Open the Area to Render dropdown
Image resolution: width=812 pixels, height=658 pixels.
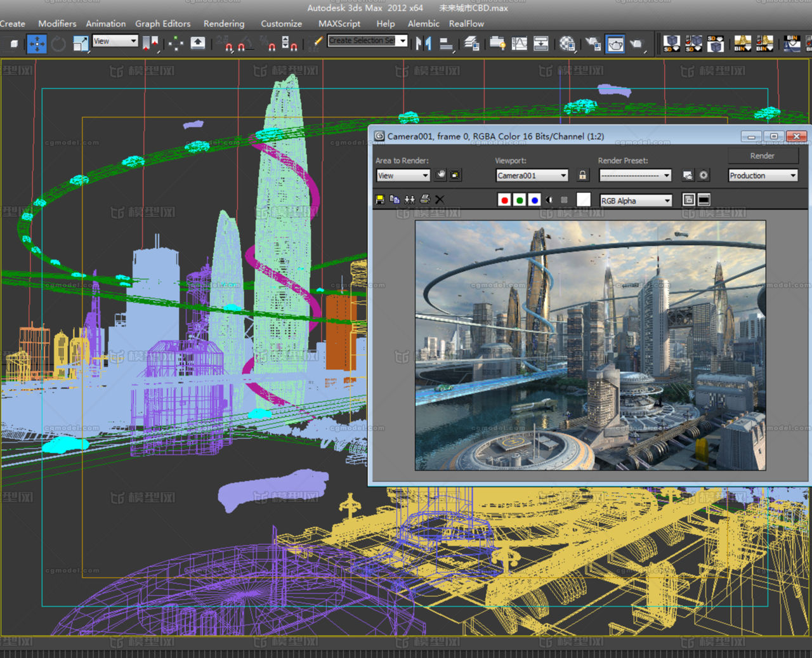[x=403, y=176]
